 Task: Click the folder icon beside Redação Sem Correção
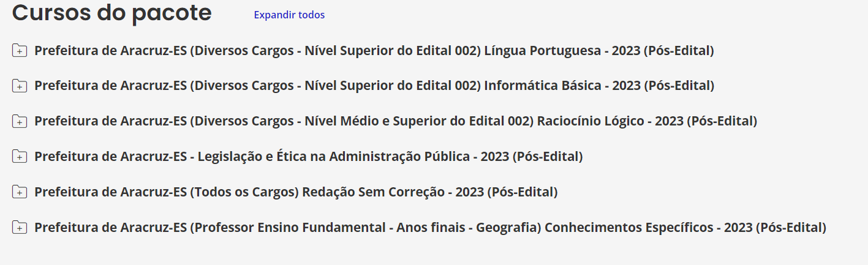click(x=20, y=193)
